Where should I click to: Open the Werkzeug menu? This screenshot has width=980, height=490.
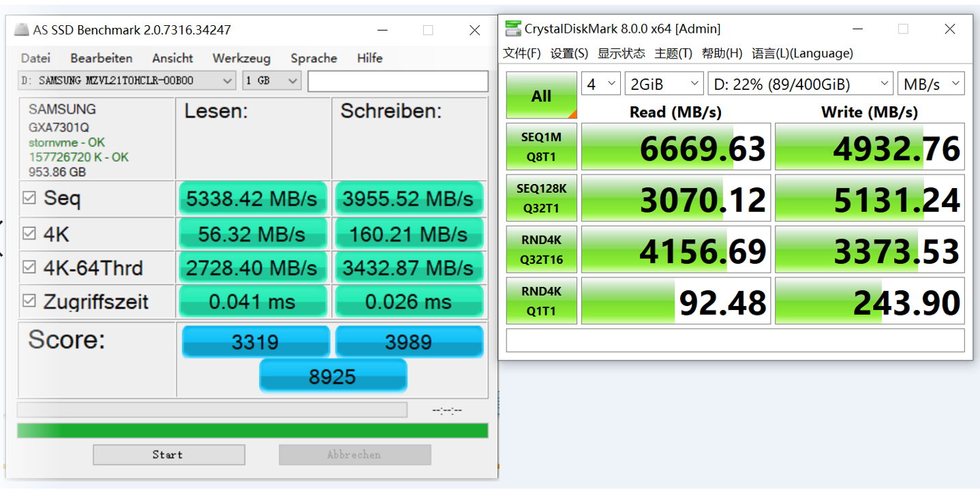[x=241, y=58]
